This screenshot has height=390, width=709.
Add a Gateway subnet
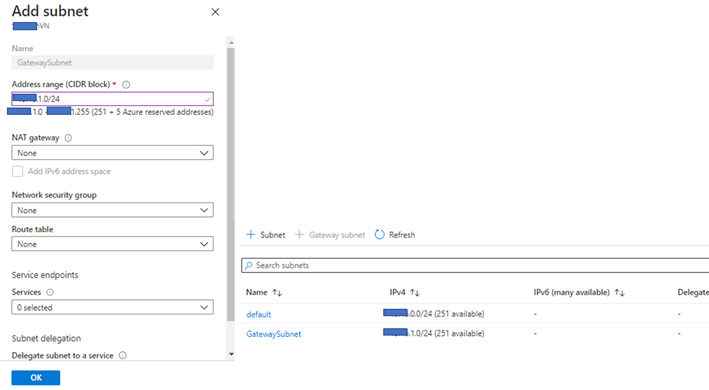(x=330, y=235)
